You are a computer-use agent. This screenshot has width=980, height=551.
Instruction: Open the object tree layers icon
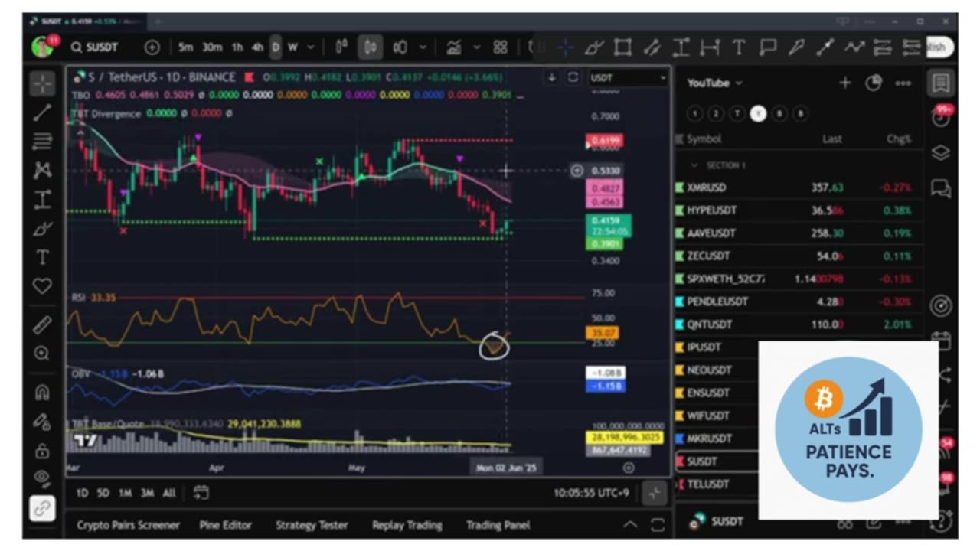pyautogui.click(x=941, y=152)
